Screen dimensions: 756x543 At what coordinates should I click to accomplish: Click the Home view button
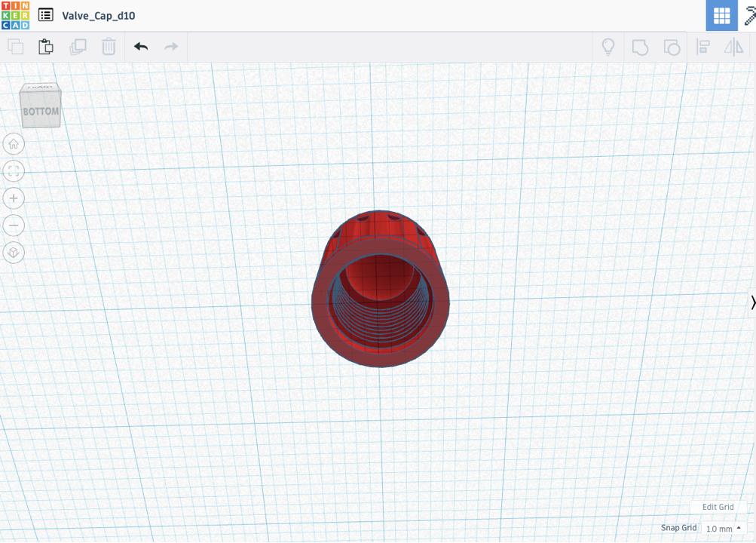click(14, 144)
